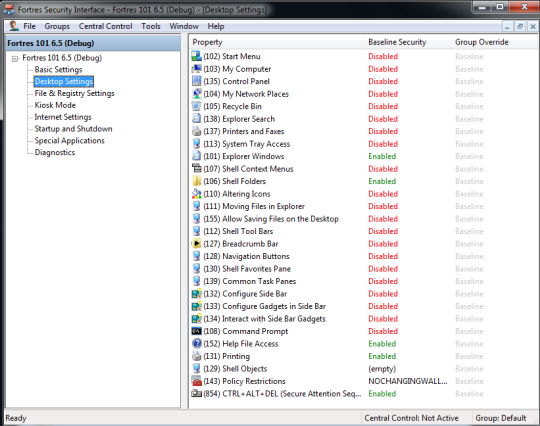Click the Breadcrumb Bar row icon
This screenshot has height=426, width=540.
[196, 243]
